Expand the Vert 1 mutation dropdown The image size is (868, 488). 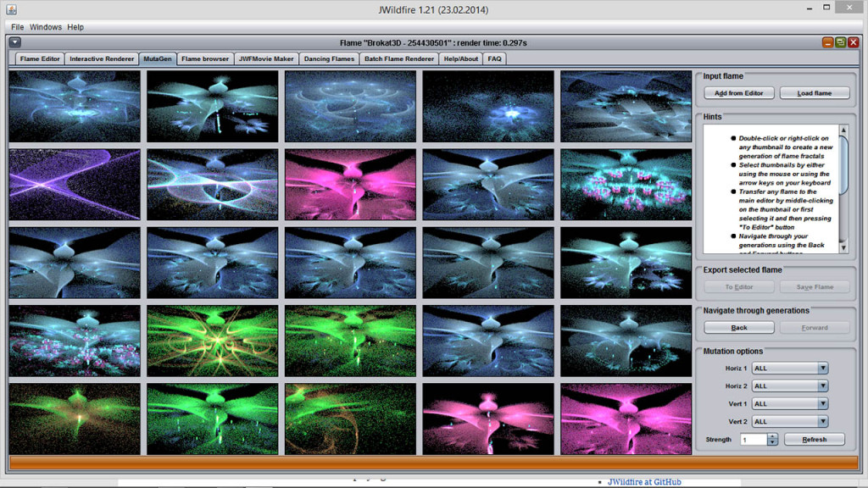coord(822,403)
